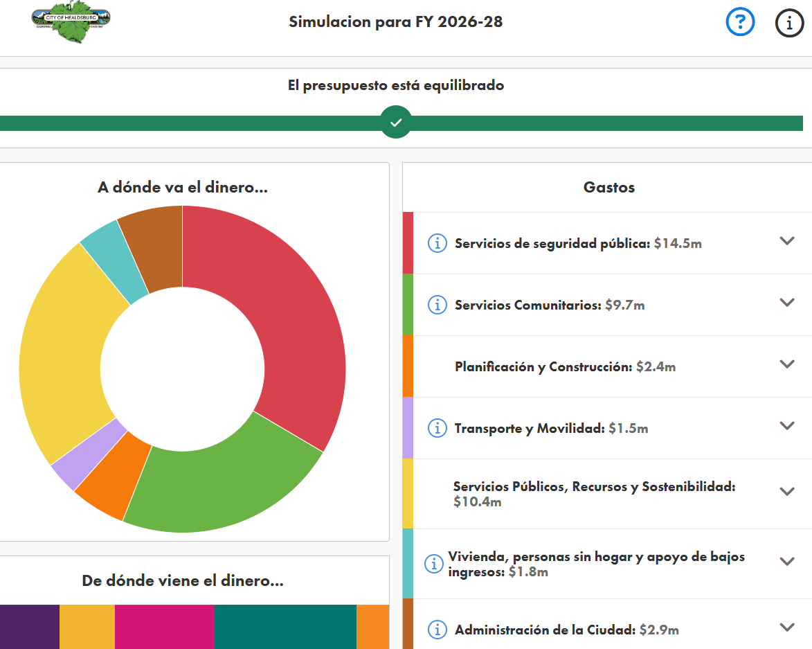This screenshot has height=649, width=812.
Task: Show info for Administración de la Ciudad
Action: [x=437, y=630]
